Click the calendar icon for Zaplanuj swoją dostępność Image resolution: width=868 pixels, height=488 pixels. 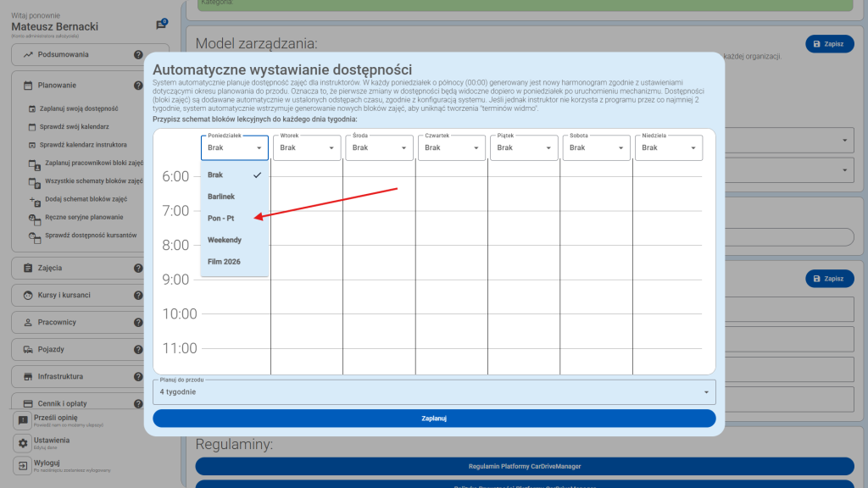(x=33, y=109)
